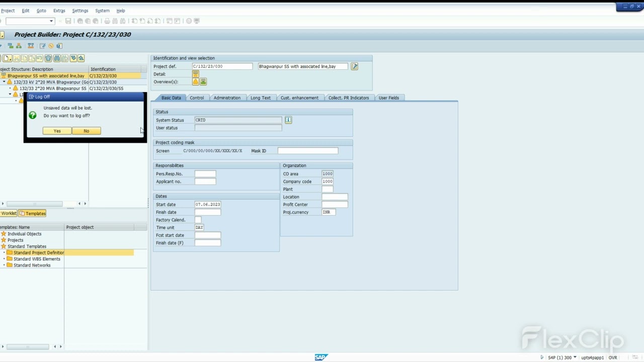The width and height of the screenshot is (644, 362).
Task: Click the status bar system info dropdown arrow
Action: pyautogui.click(x=575, y=357)
